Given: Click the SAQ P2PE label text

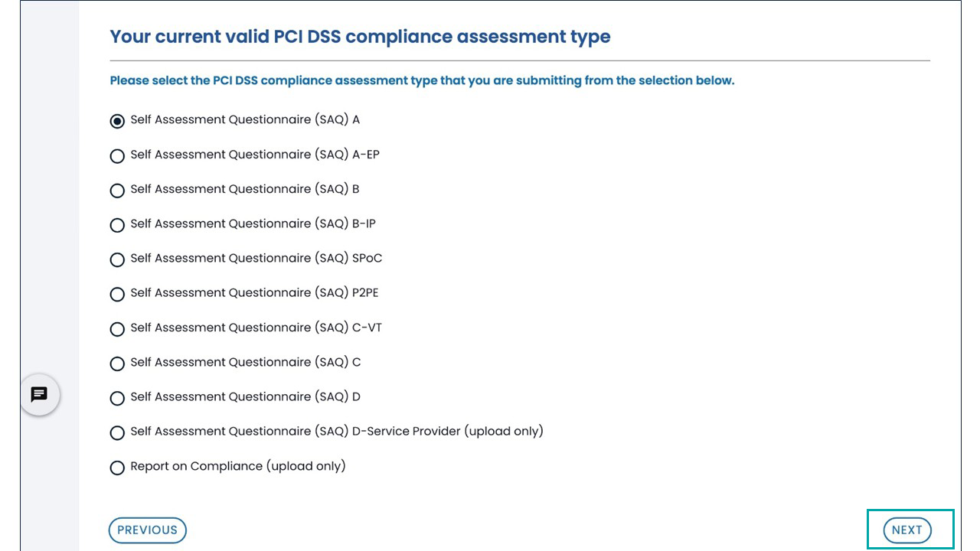Looking at the screenshot, I should [x=254, y=292].
